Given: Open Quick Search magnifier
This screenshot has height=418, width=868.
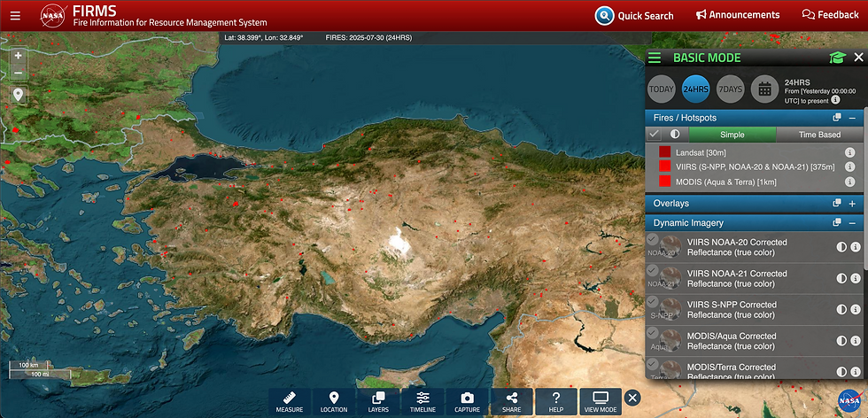Looking at the screenshot, I should 604,16.
